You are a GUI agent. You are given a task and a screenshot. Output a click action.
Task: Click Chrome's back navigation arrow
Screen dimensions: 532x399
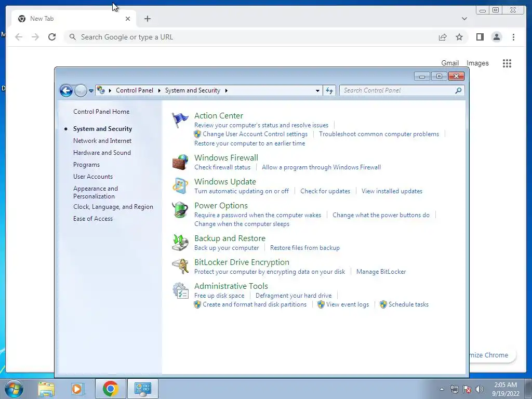point(19,37)
